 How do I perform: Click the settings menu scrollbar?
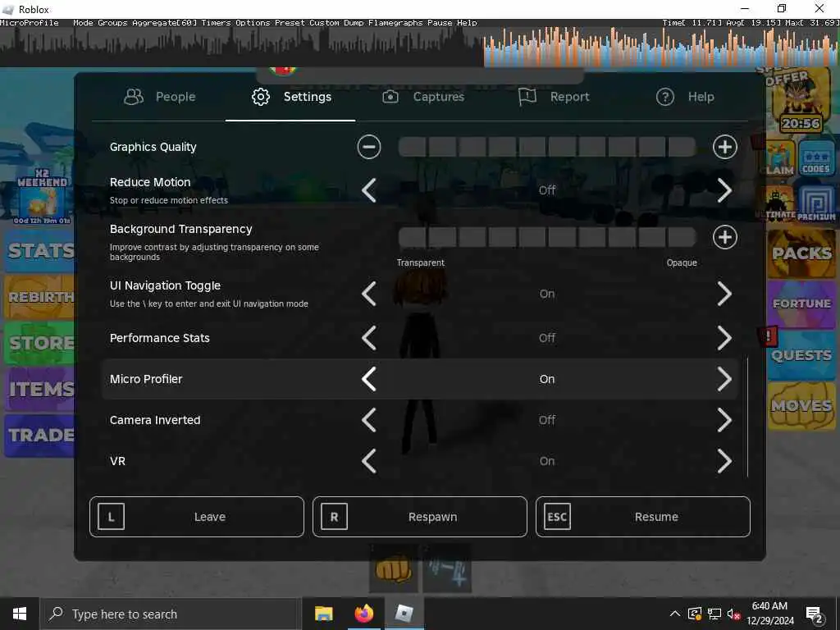(x=747, y=417)
